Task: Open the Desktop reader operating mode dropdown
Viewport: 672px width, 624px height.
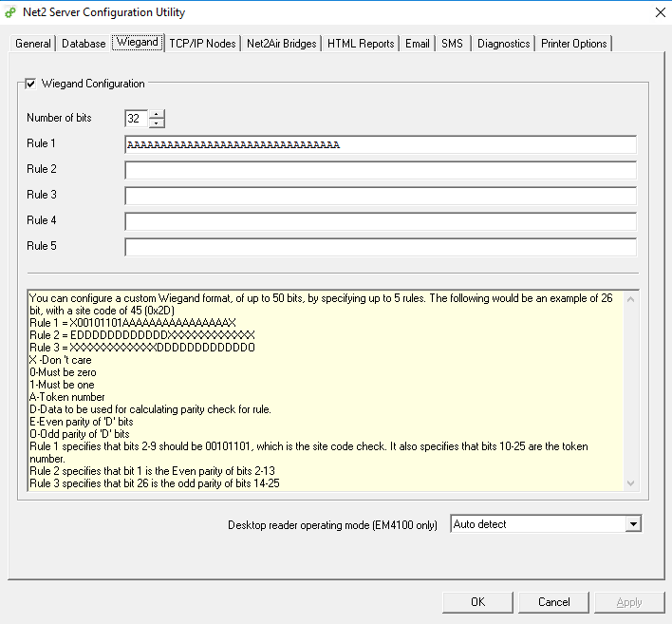Action: pyautogui.click(x=633, y=524)
